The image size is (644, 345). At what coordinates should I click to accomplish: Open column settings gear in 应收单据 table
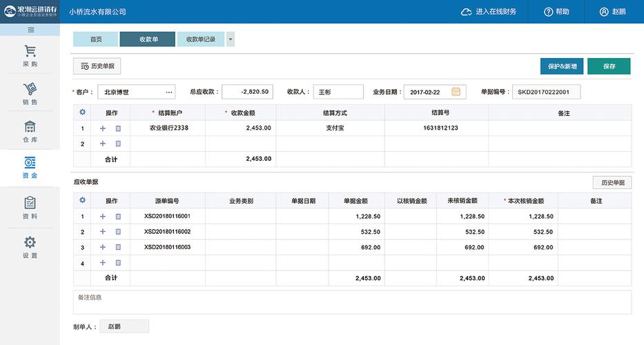82,200
